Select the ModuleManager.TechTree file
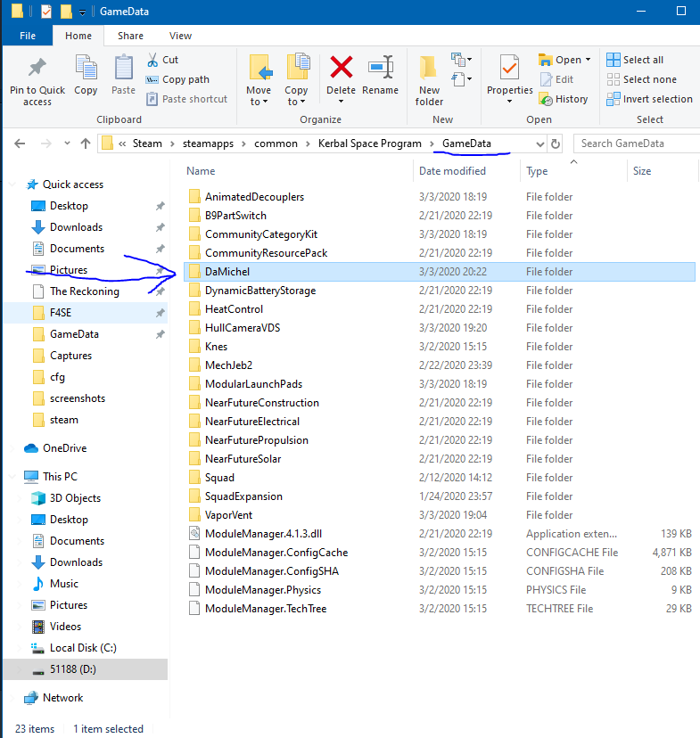This screenshot has width=700, height=738. coord(266,609)
